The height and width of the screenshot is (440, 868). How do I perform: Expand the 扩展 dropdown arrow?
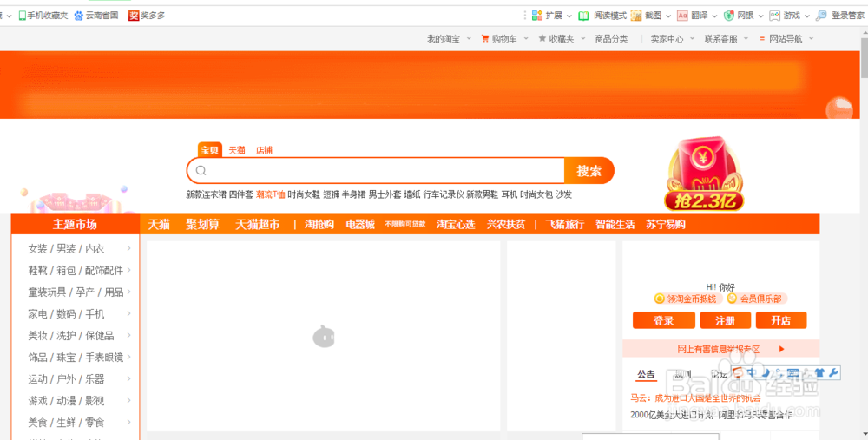569,16
